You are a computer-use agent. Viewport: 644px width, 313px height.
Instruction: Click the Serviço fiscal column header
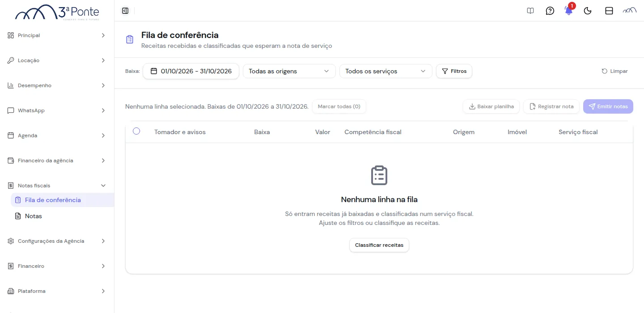(x=578, y=132)
